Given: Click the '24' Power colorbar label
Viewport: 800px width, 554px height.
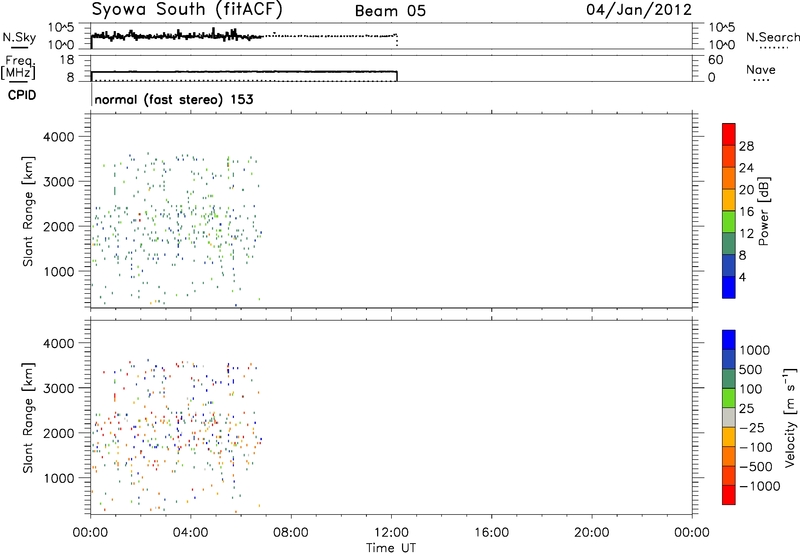Looking at the screenshot, I should [746, 168].
